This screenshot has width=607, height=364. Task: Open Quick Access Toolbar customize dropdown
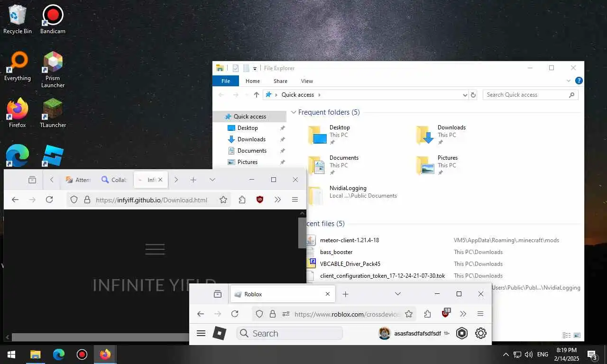pos(255,68)
